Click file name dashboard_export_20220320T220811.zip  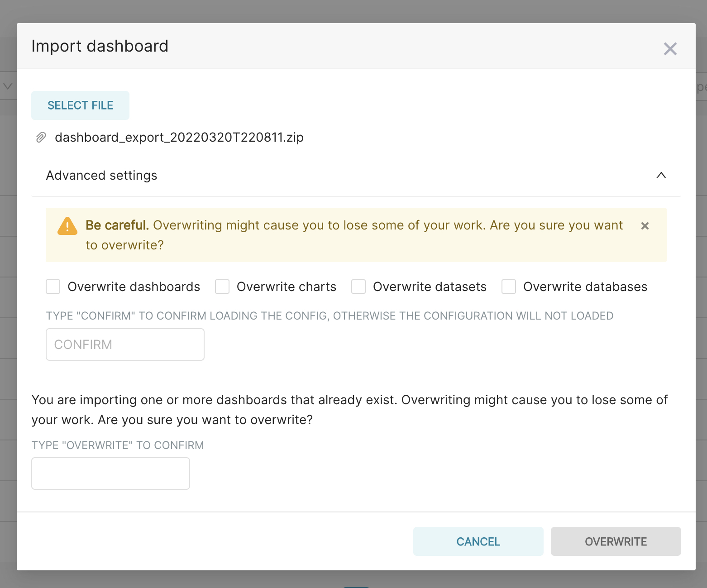[179, 137]
